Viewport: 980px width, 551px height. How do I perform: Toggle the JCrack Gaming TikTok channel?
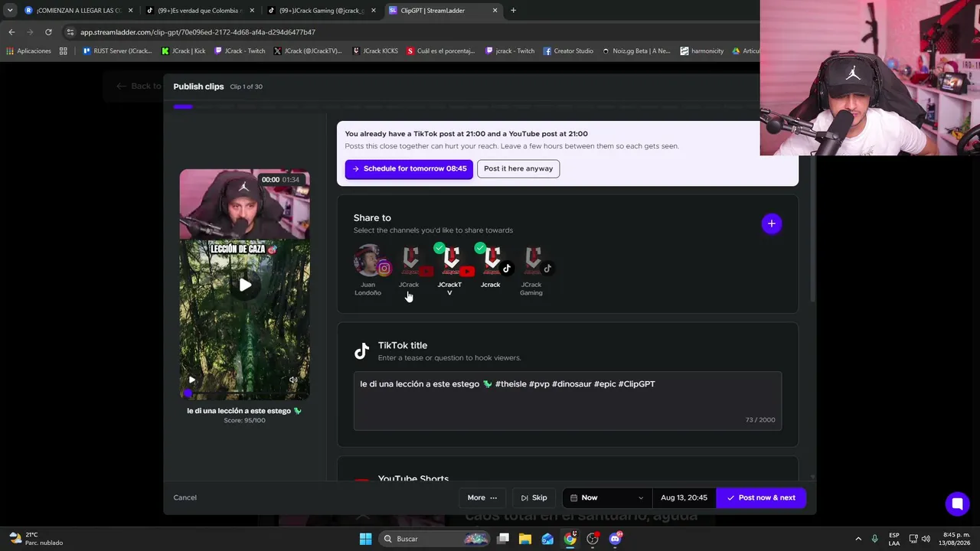(x=531, y=270)
